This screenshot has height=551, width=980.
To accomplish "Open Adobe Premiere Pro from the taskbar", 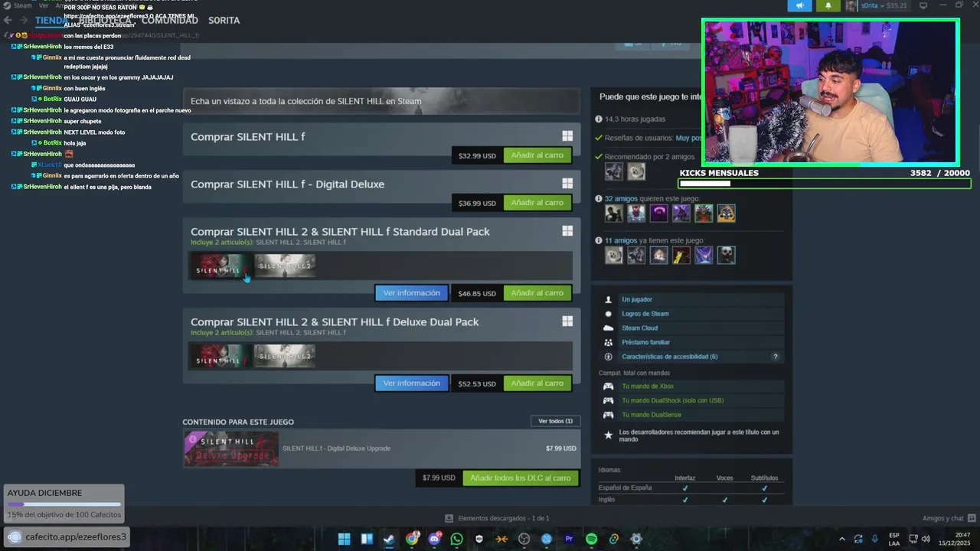I will coord(569,539).
